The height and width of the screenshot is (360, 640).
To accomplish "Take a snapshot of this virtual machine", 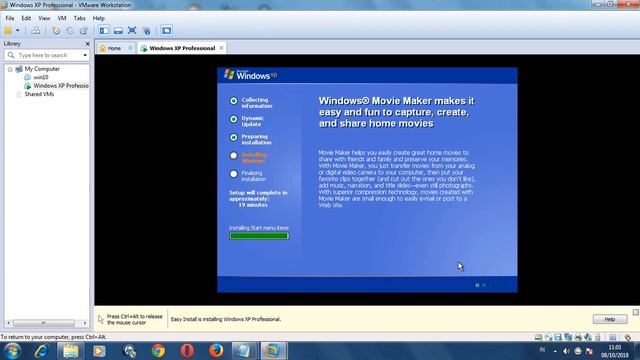I will [56, 31].
